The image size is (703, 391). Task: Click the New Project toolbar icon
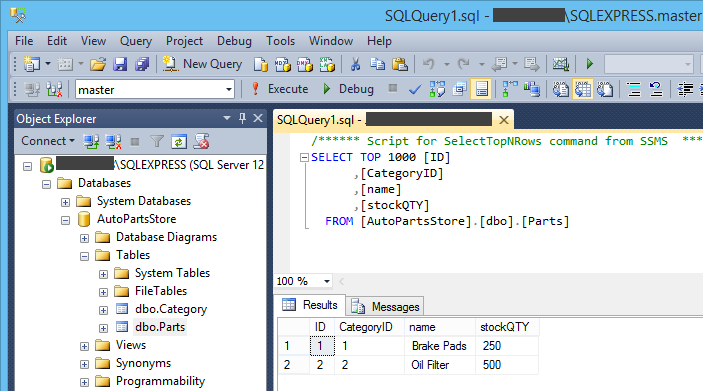[31, 64]
